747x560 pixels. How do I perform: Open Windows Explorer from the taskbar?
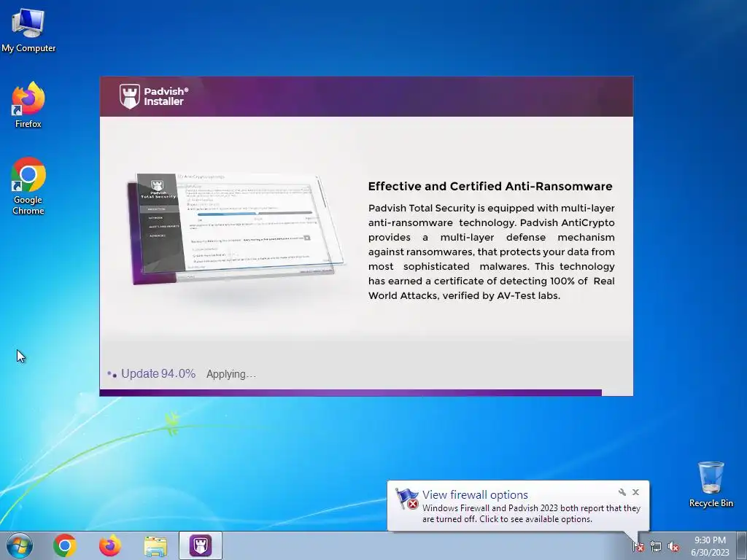coord(155,546)
